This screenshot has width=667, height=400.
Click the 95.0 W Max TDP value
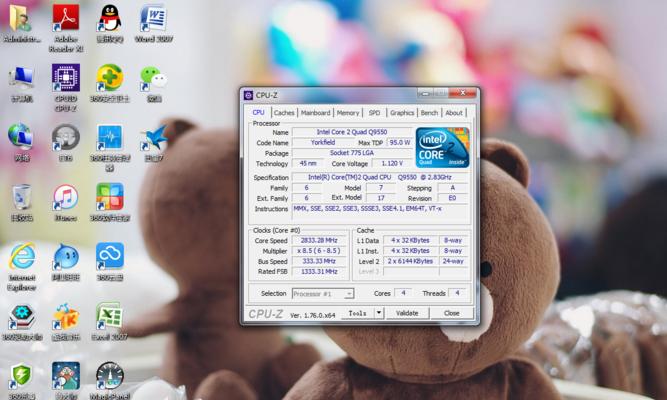point(400,143)
